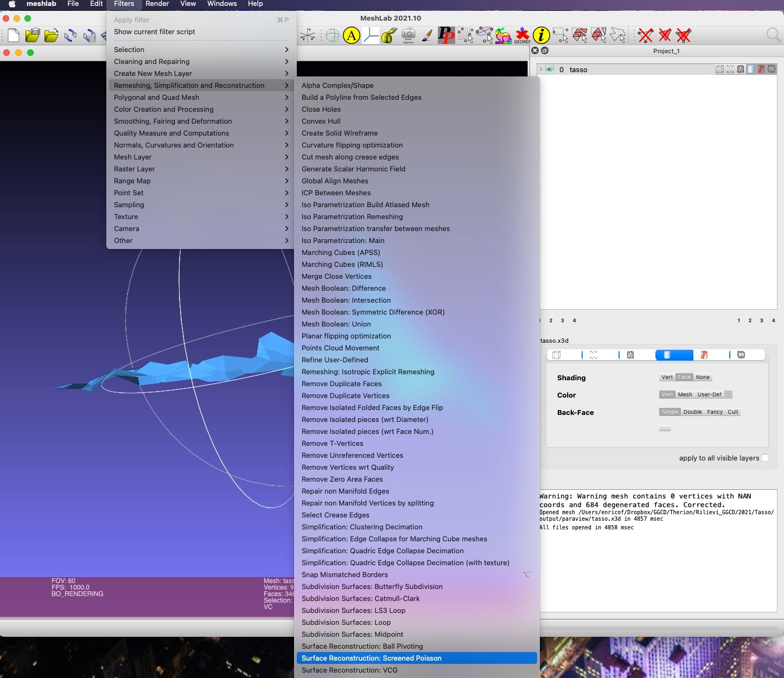The image size is (784, 678).
Task: Select the polyline selection tool
Action: 617,36
